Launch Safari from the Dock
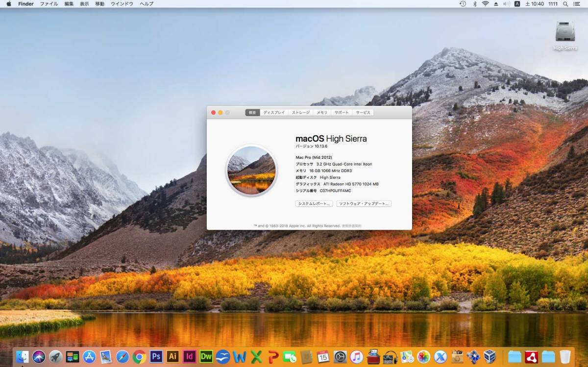588x367 pixels. pyautogui.click(x=122, y=357)
